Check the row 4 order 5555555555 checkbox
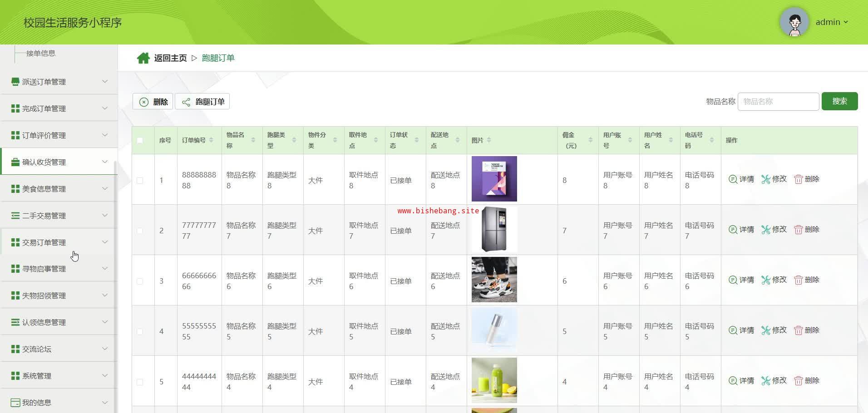Screen dimensions: 868x413 coord(140,331)
